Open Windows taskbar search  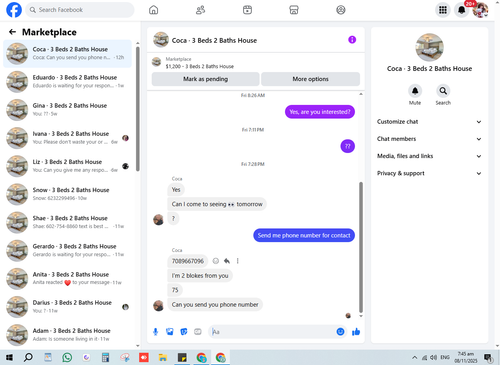28,358
